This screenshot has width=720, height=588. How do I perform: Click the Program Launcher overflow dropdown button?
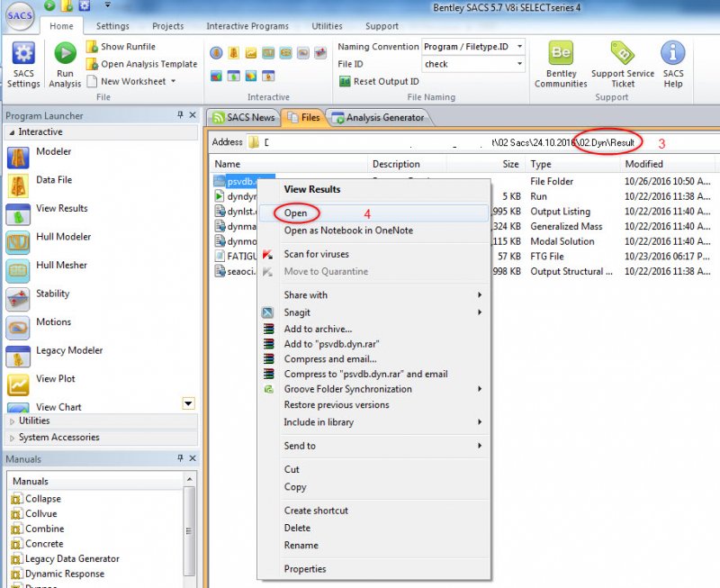[188, 403]
